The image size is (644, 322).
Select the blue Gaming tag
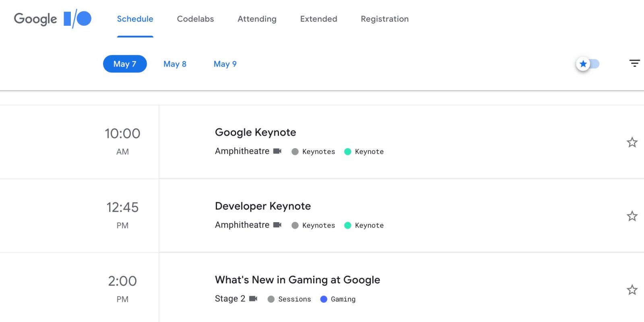click(338, 299)
